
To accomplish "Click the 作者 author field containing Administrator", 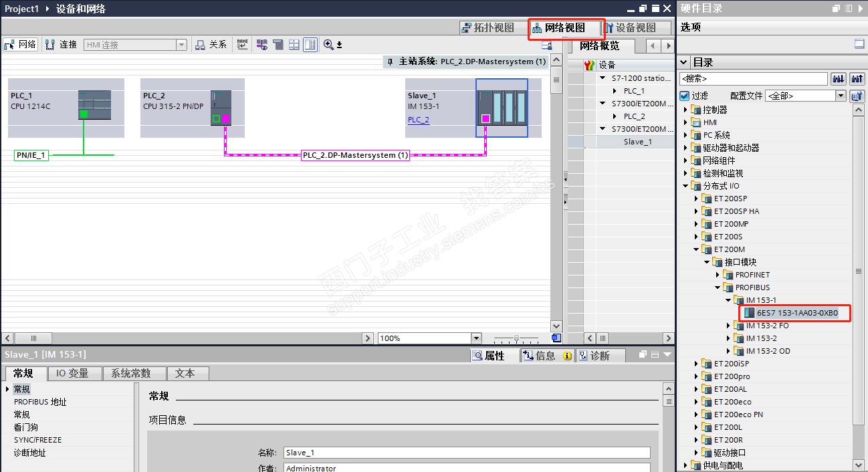I will tap(467, 468).
